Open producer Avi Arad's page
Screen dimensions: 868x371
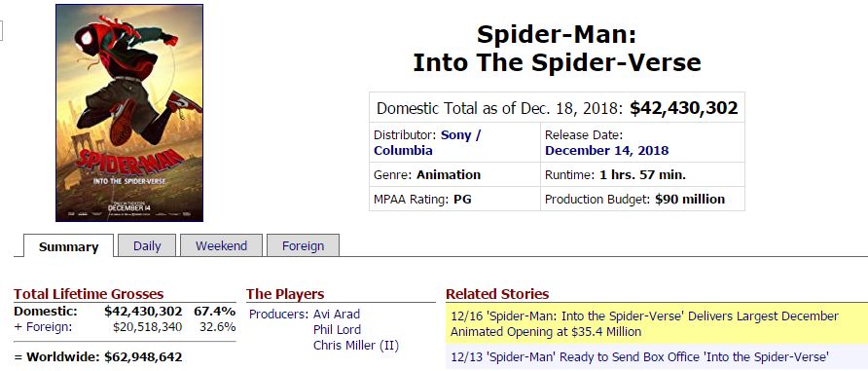pyautogui.click(x=336, y=314)
